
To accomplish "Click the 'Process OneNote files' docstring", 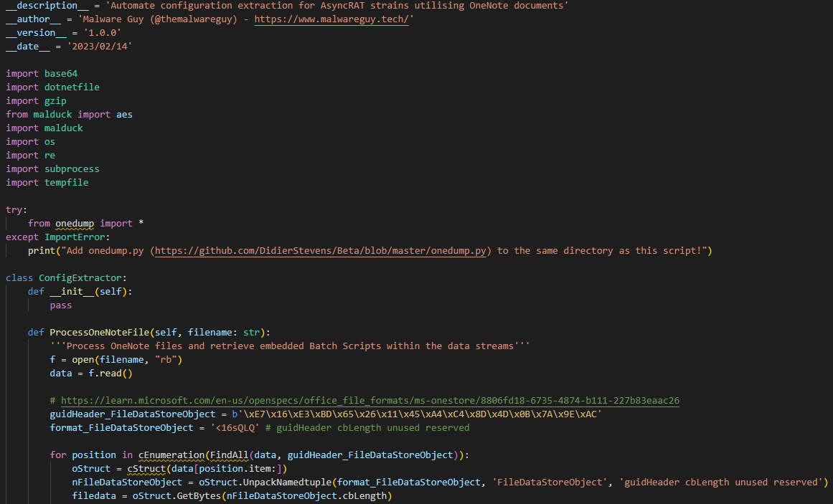I will coord(290,346).
